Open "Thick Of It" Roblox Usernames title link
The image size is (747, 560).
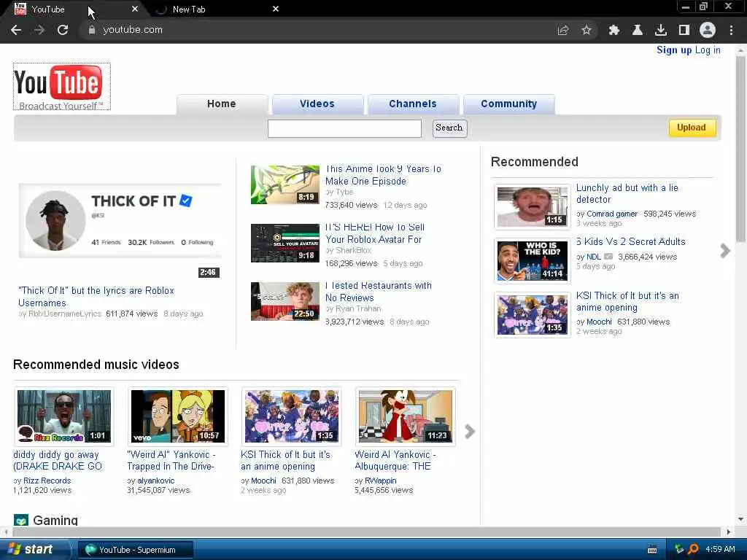click(x=96, y=297)
